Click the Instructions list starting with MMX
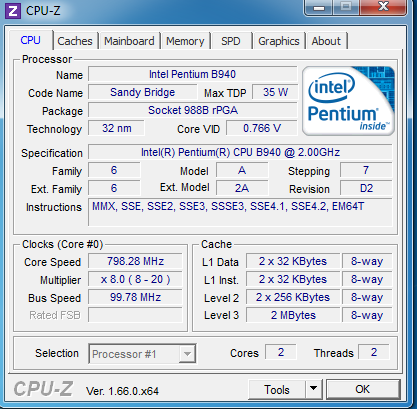Image resolution: width=417 pixels, height=409 pixels. pyautogui.click(x=240, y=212)
